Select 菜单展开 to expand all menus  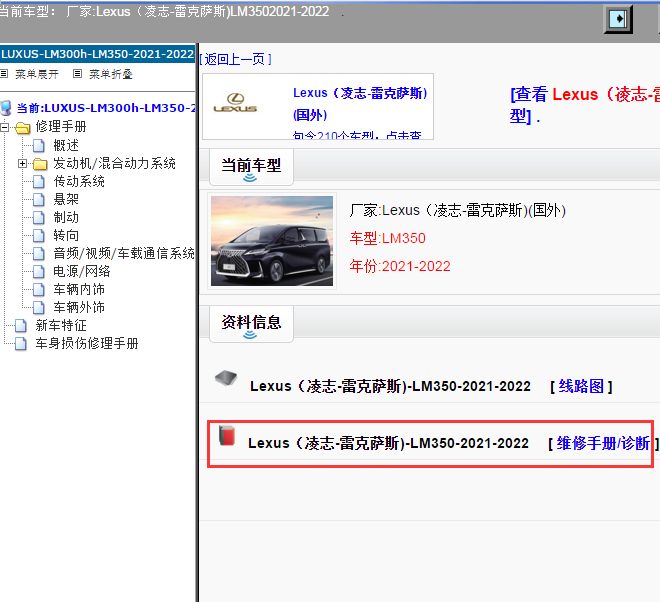(x=37, y=75)
